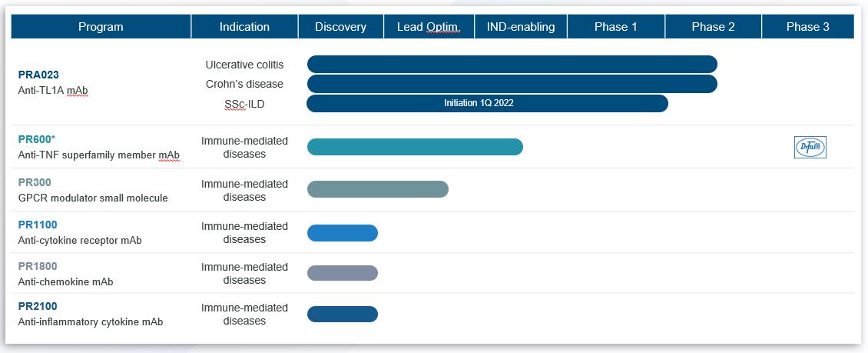Select the Crohn's disease indication text
Image resolution: width=868 pixels, height=353 pixels.
244,84
